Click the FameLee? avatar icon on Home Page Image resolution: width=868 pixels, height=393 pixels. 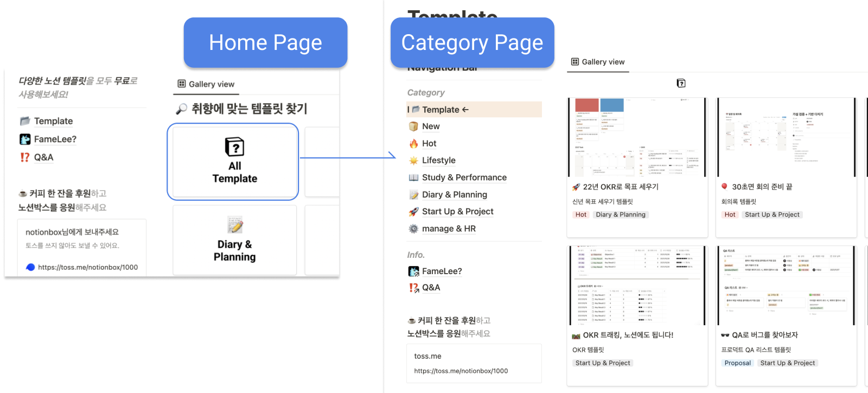(25, 140)
